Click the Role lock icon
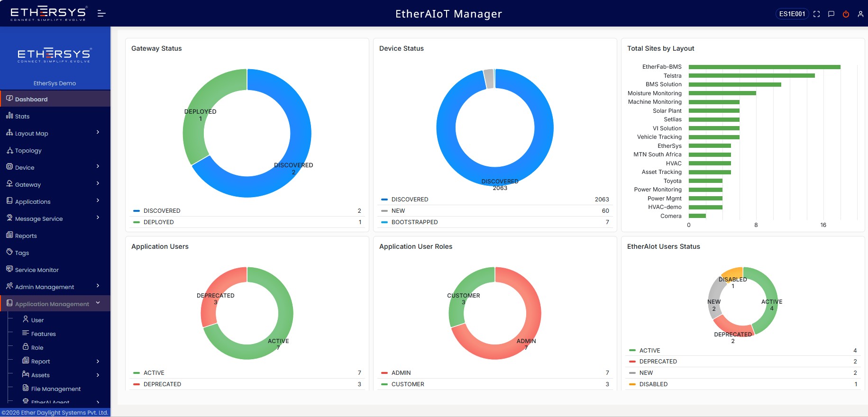This screenshot has height=417, width=868. (x=26, y=347)
